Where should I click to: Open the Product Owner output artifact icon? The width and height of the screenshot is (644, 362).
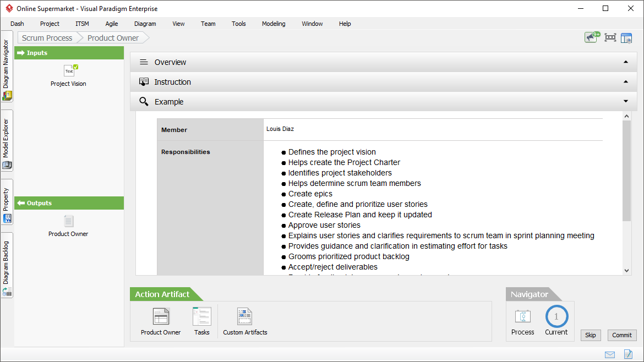click(x=69, y=221)
